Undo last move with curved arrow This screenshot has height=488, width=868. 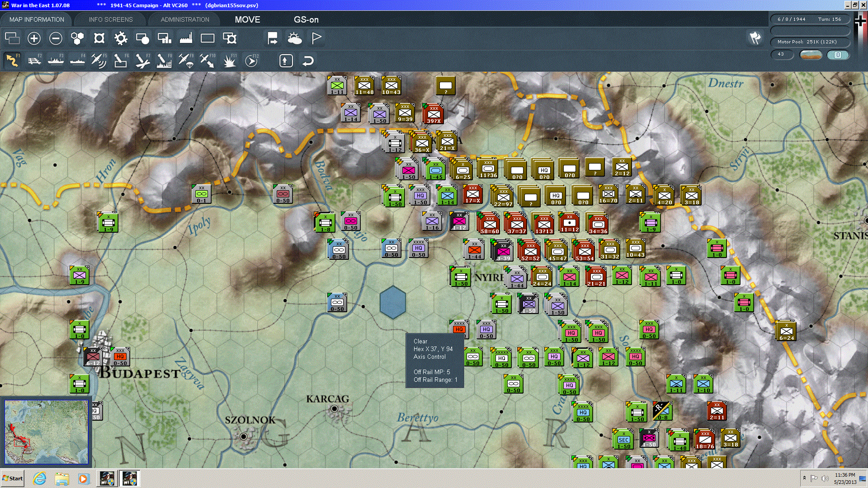(308, 61)
